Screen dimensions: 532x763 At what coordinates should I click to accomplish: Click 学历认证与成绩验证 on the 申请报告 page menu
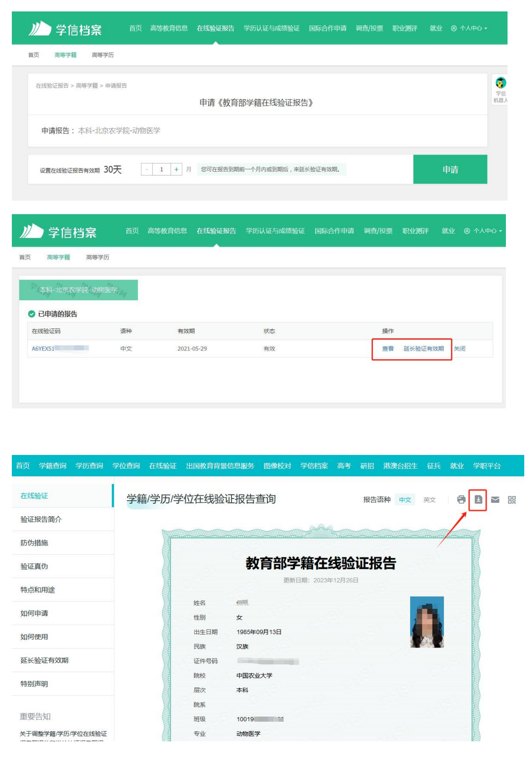coord(272,28)
